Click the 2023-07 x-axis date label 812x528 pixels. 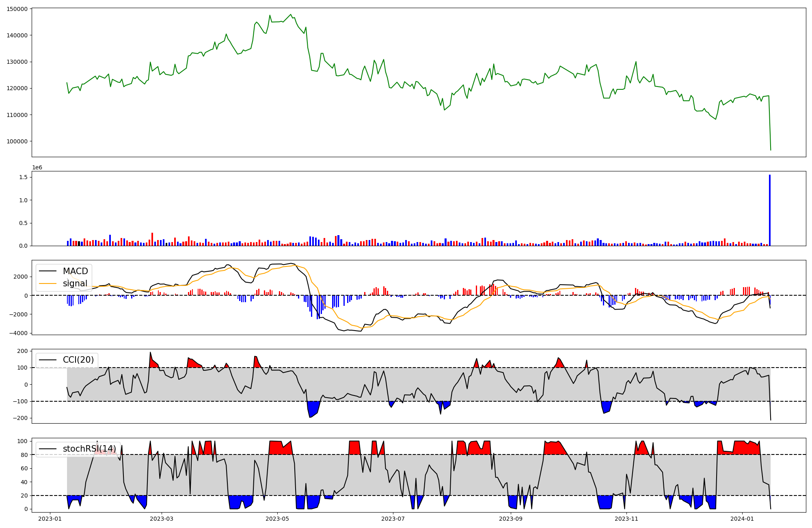tap(393, 519)
